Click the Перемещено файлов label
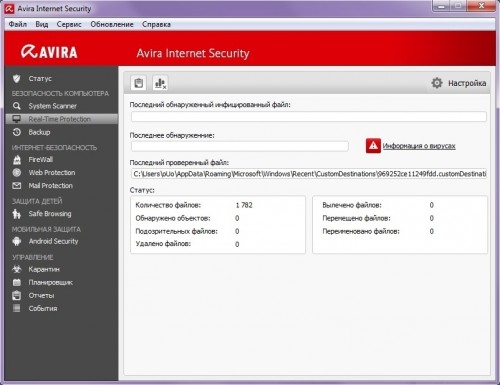 [x=356, y=218]
